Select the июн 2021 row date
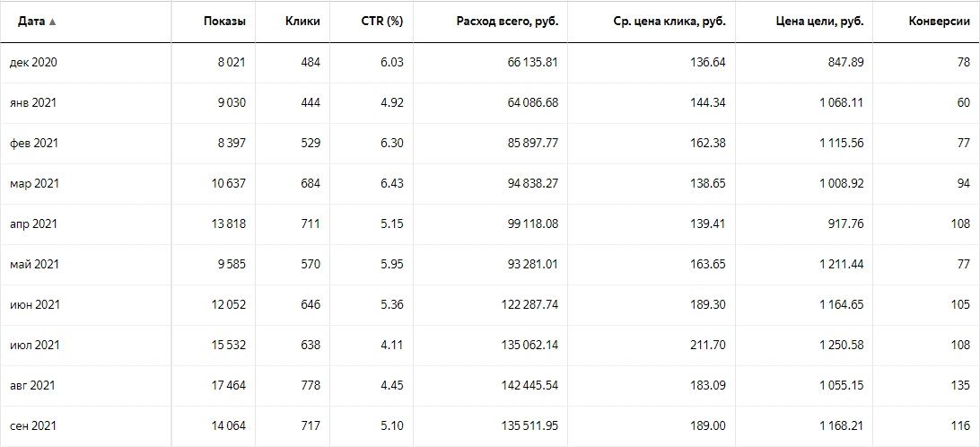Viewport: 980px width, 447px height. tap(33, 304)
